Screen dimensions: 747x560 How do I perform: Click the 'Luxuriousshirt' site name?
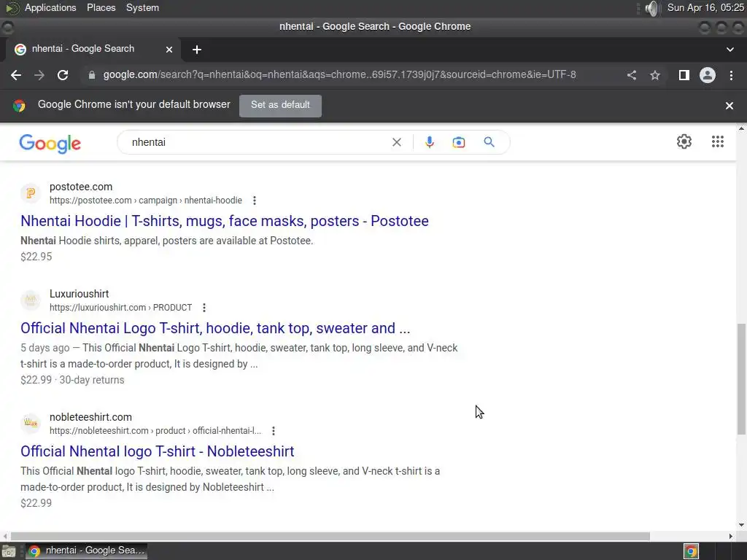79,294
